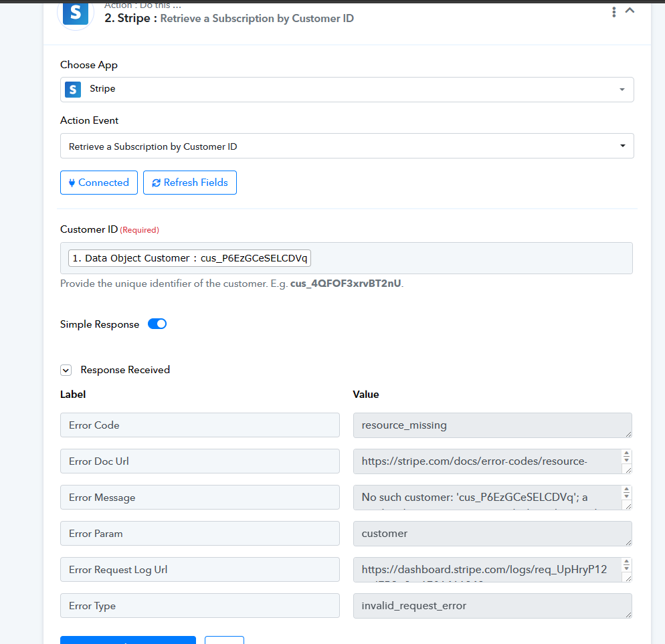This screenshot has height=644, width=665.
Task: Click the step title Retrieve a Subscription by Customer ID
Action: tap(257, 18)
